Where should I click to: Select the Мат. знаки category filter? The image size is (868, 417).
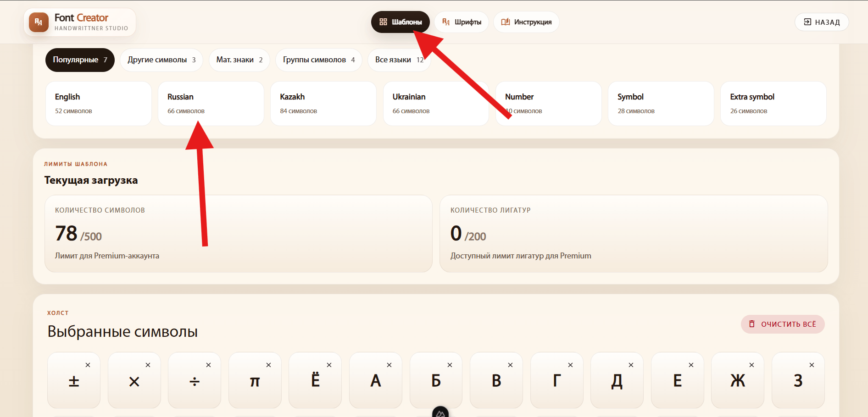tap(239, 60)
